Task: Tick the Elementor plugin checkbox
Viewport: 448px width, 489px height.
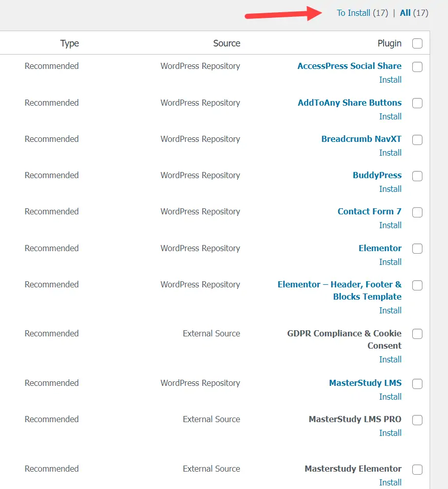Action: pos(417,249)
